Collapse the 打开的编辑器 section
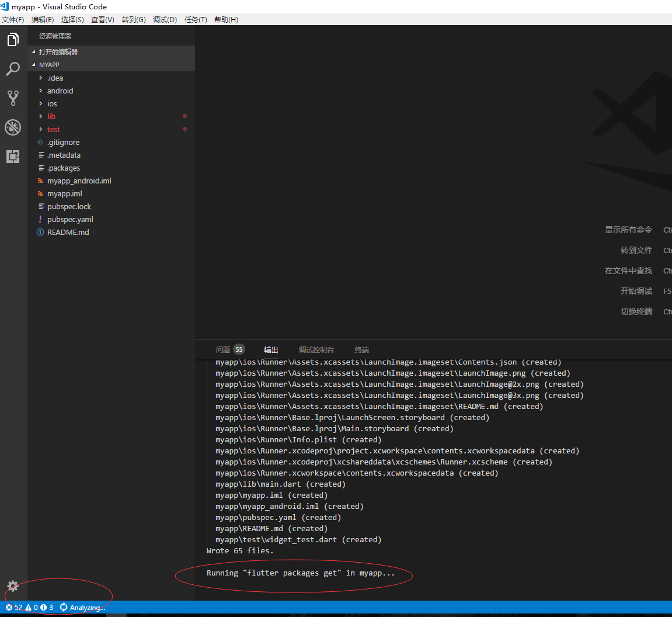672x617 pixels. 33,52
